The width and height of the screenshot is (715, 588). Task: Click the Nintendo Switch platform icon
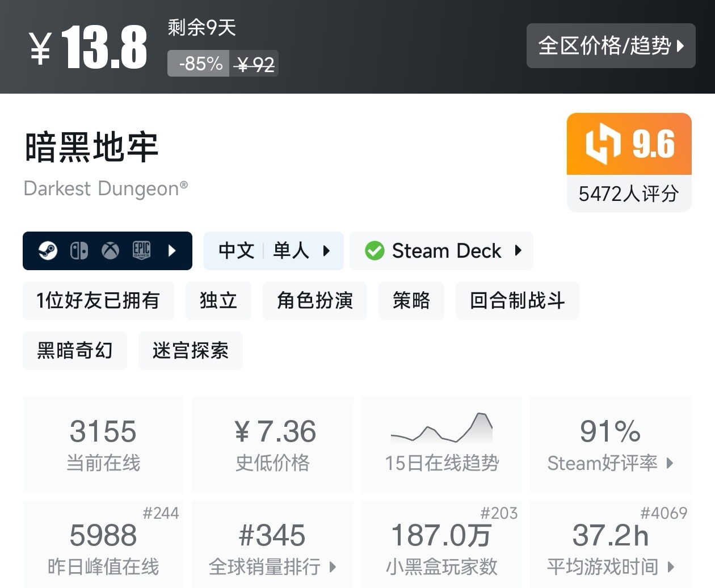coord(79,250)
